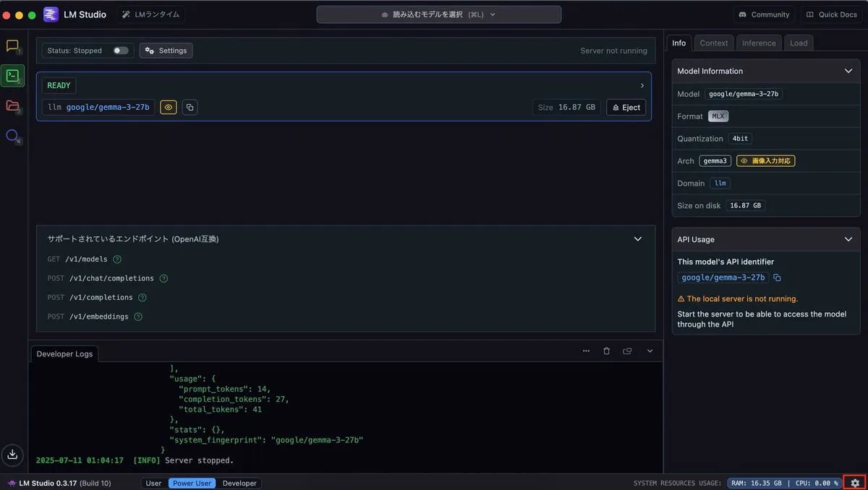Open the server Settings button
The height and width of the screenshot is (490, 868).
tap(166, 51)
